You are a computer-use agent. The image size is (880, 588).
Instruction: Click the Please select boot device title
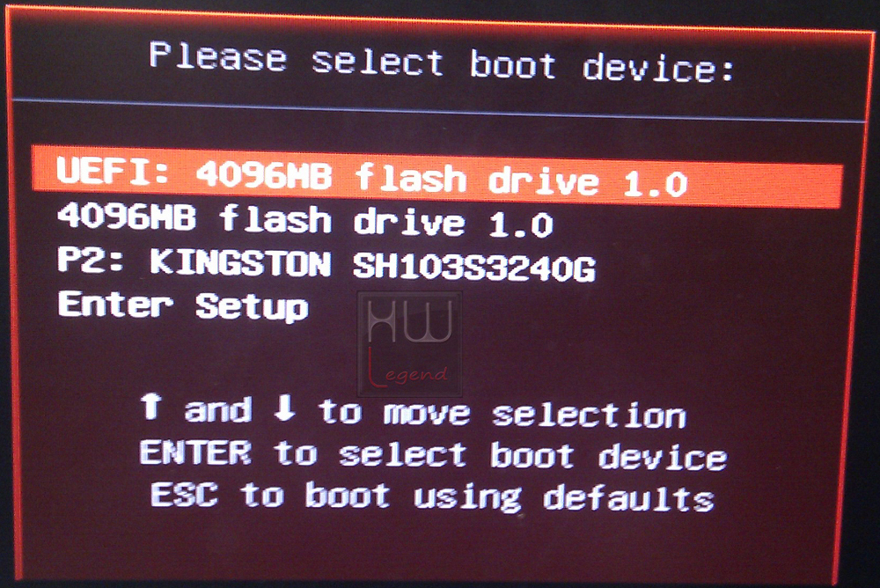pos(442,62)
